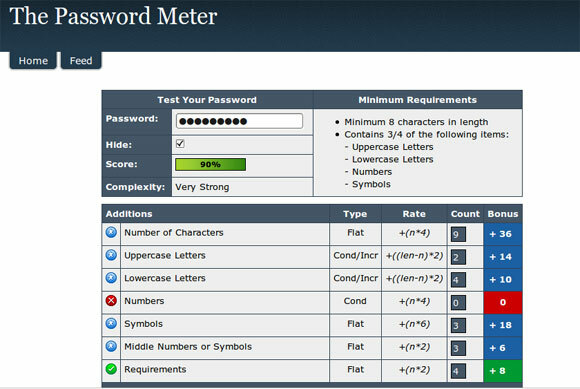Click the Uppercase Letters count box

tap(458, 257)
